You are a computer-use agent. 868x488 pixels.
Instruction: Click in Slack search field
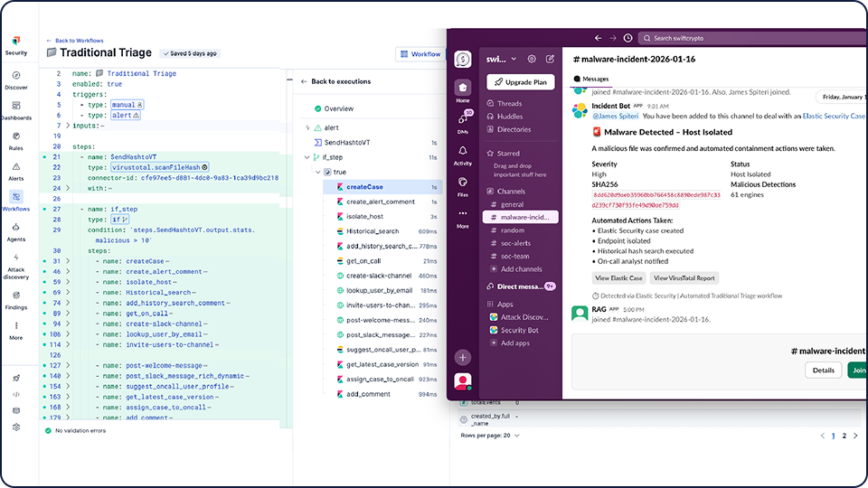click(x=753, y=38)
